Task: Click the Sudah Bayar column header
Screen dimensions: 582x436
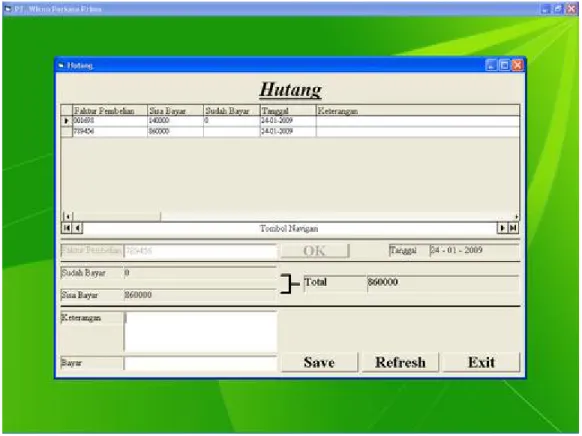Action: click(232, 111)
